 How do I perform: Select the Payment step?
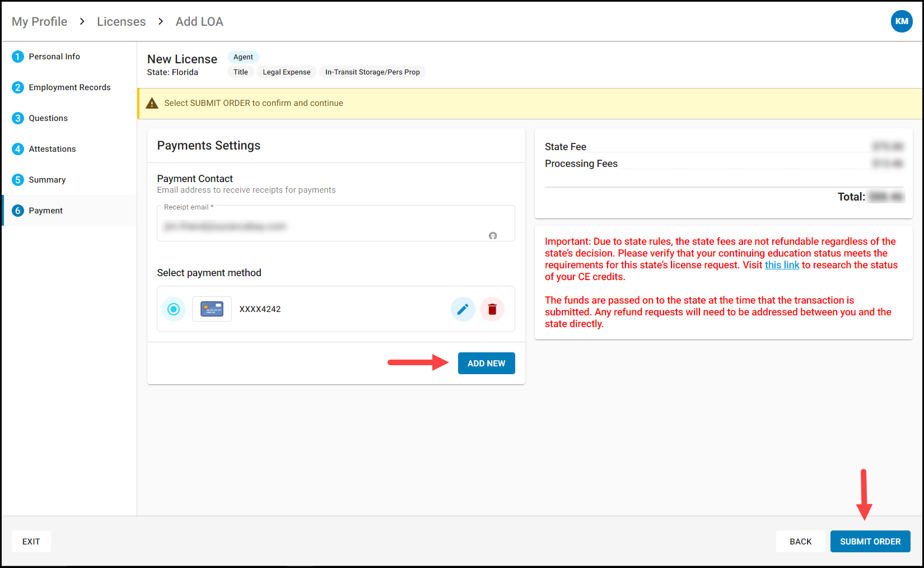(x=69, y=211)
